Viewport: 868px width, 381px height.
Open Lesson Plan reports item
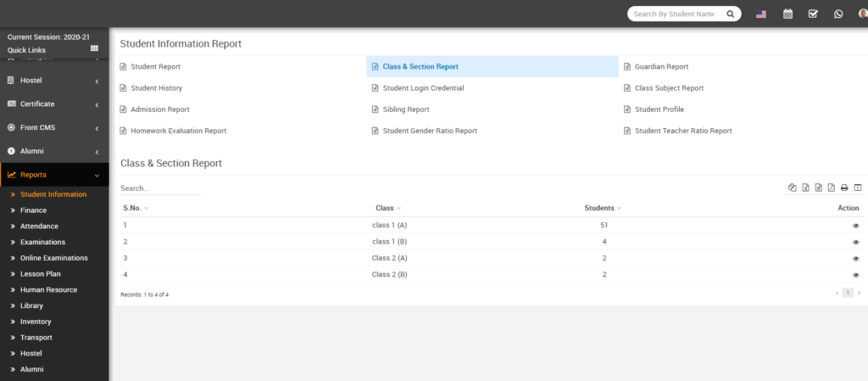click(41, 273)
